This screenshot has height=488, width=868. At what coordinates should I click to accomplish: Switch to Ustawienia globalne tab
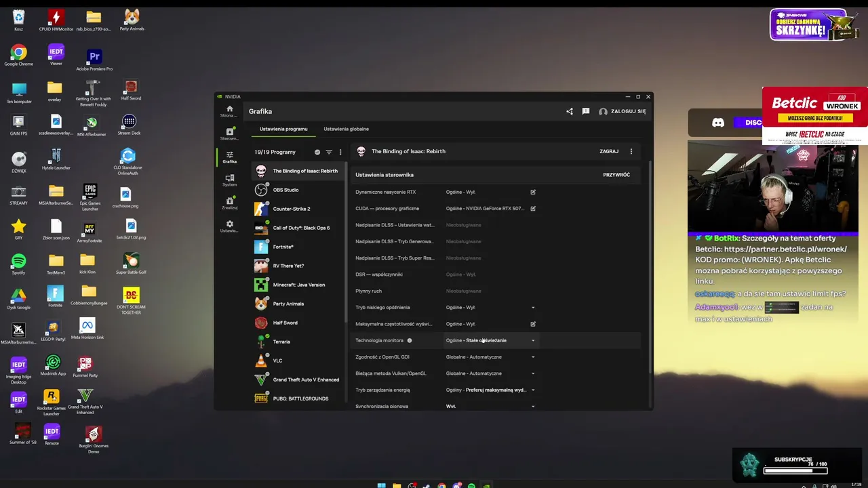pyautogui.click(x=346, y=129)
